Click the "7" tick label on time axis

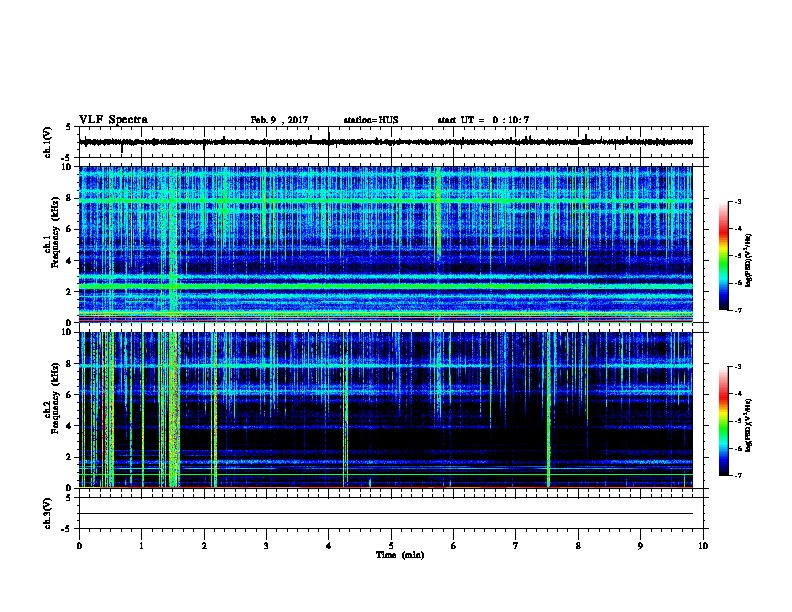[x=516, y=545]
